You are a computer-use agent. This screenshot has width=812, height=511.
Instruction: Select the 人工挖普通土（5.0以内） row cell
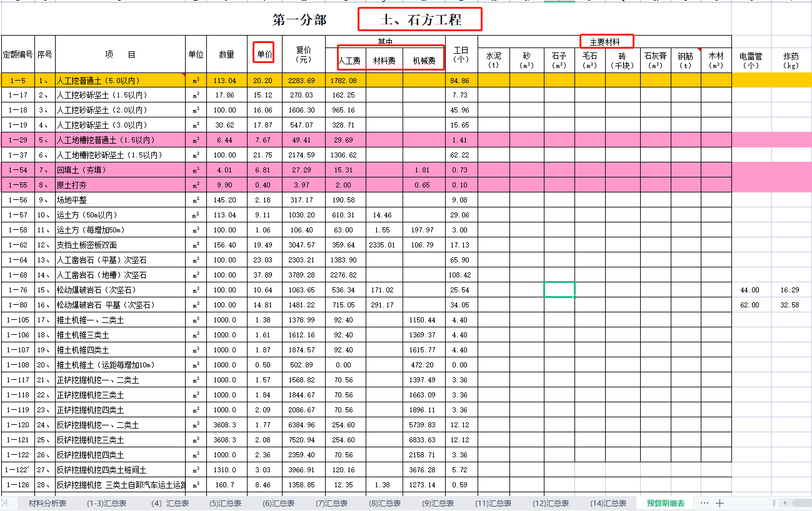121,80
